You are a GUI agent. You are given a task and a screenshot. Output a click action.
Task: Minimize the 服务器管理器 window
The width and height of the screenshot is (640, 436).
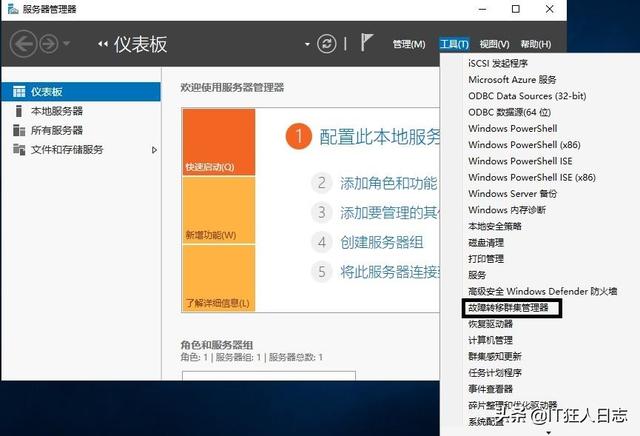point(483,9)
